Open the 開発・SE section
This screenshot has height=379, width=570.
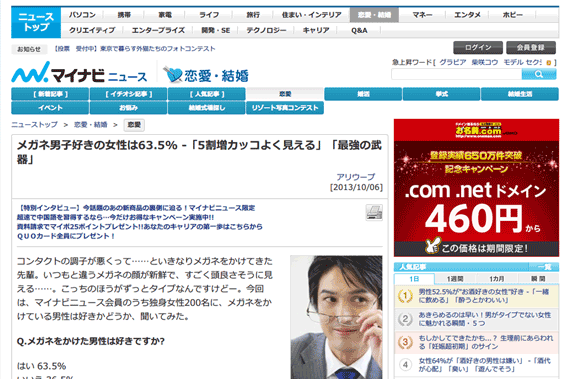pos(216,30)
